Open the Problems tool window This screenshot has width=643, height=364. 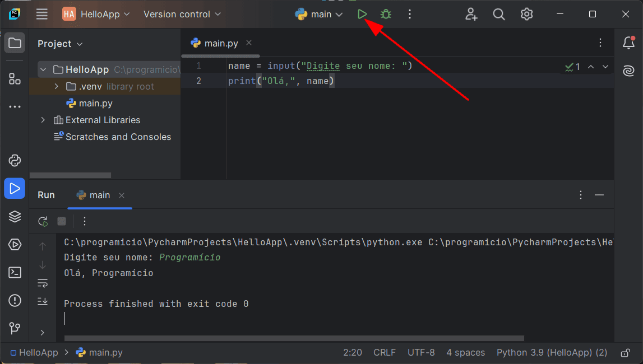[x=15, y=301]
